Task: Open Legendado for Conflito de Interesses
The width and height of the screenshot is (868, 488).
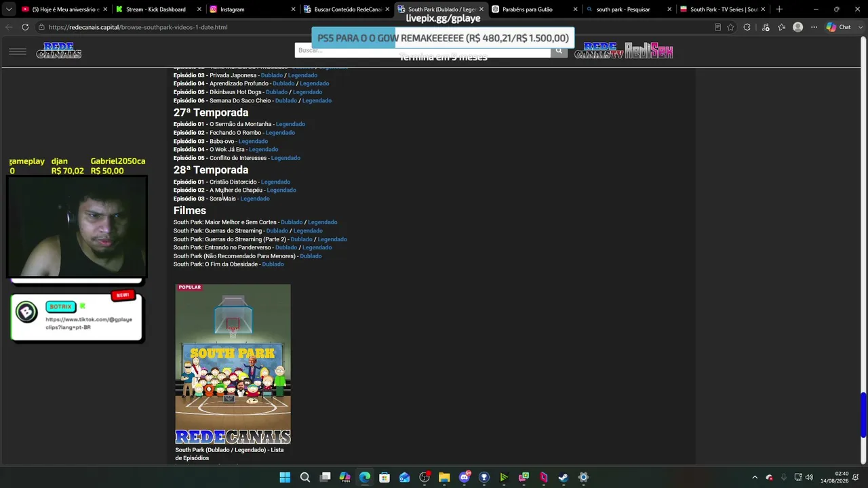Action: 285,158
